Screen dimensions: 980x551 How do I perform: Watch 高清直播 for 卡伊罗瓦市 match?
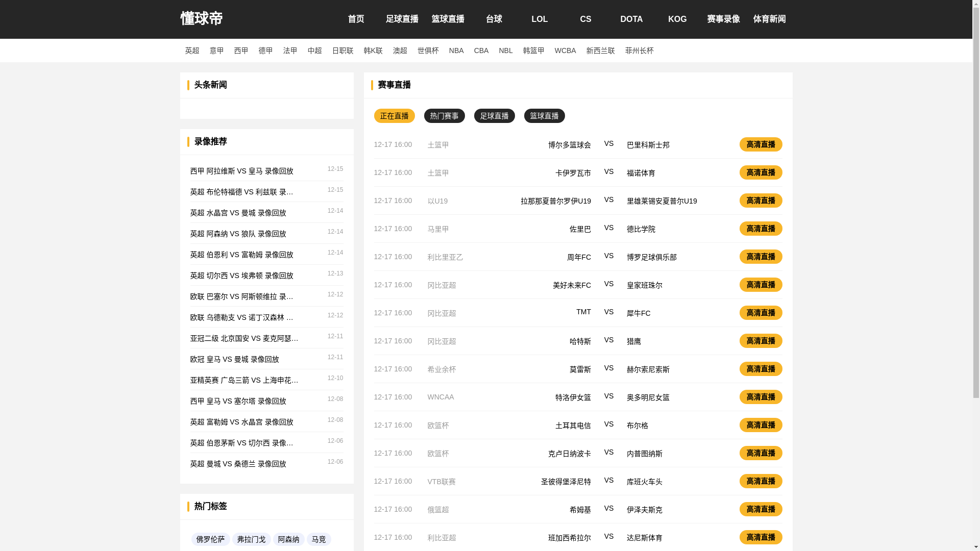(761, 172)
